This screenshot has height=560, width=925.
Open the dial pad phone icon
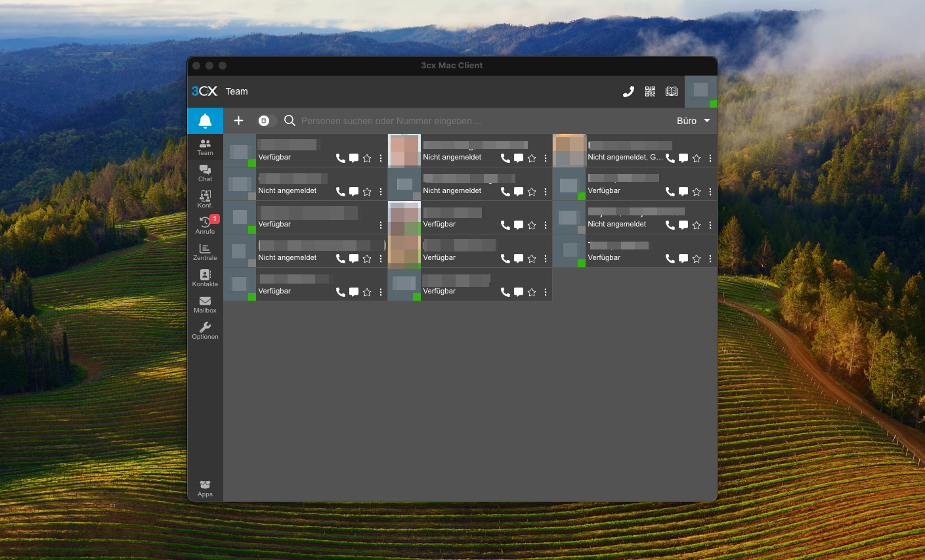click(x=628, y=91)
